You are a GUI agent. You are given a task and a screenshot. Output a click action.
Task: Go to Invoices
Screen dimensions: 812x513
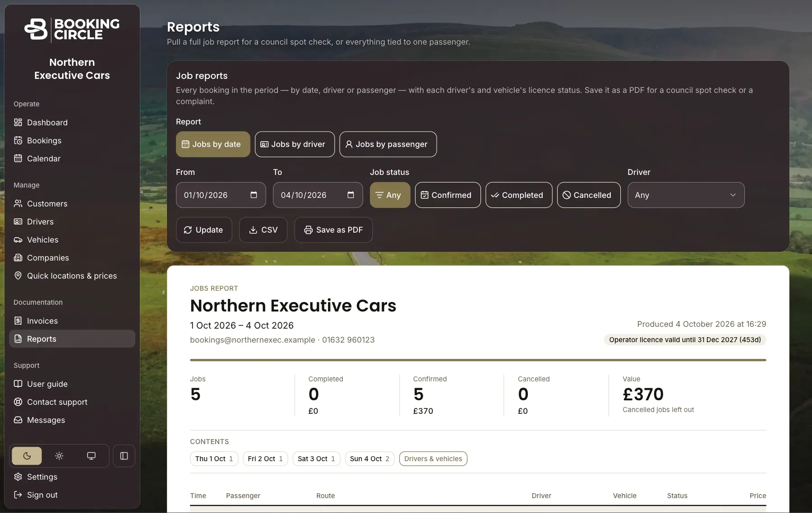72,321
